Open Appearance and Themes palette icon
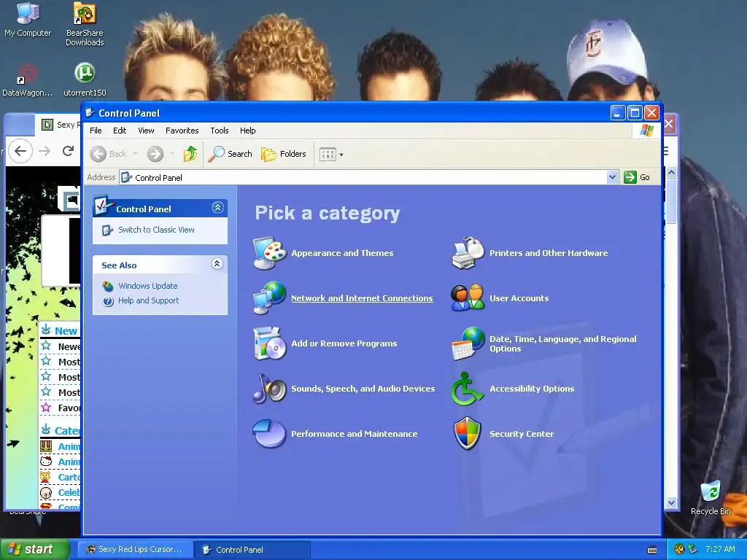The height and width of the screenshot is (560, 747). 270,253
